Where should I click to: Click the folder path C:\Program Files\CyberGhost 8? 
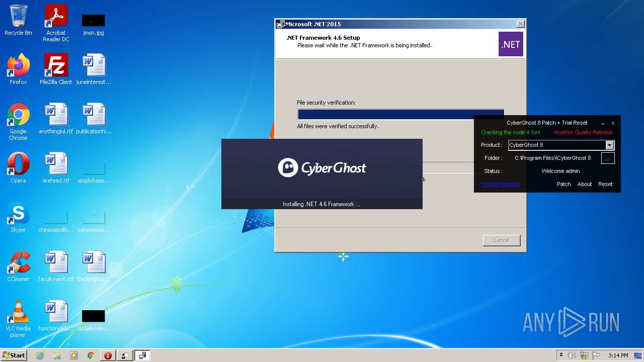[553, 158]
